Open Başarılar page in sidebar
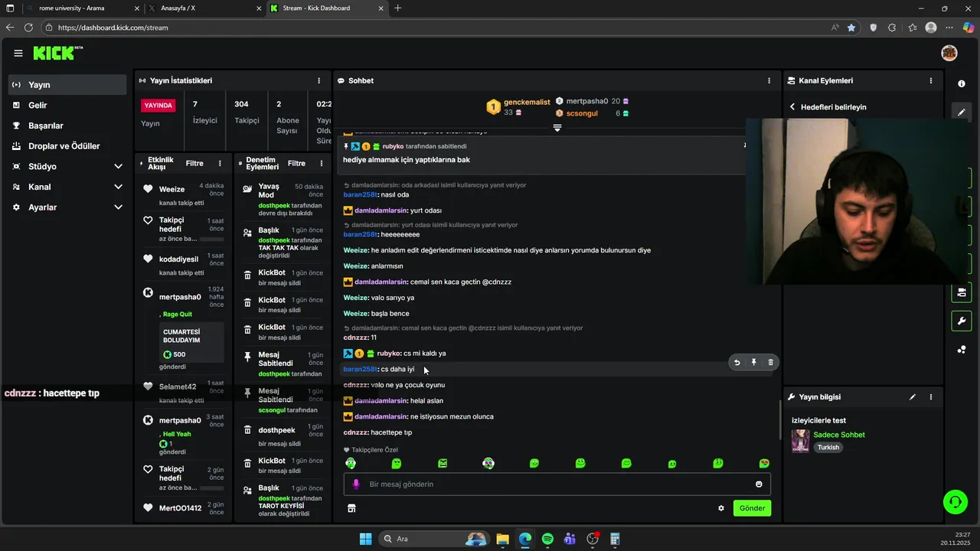Screen dimensions: 980x551 67,126
